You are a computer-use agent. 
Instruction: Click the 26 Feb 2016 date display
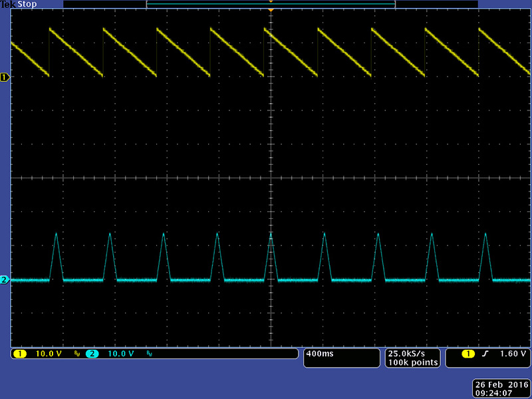[x=501, y=385]
